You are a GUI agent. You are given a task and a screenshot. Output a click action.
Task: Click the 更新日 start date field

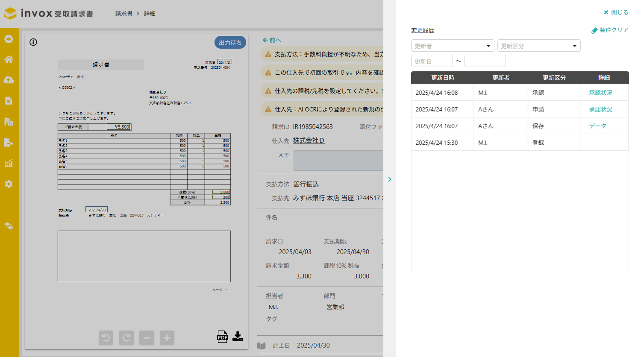tap(432, 61)
